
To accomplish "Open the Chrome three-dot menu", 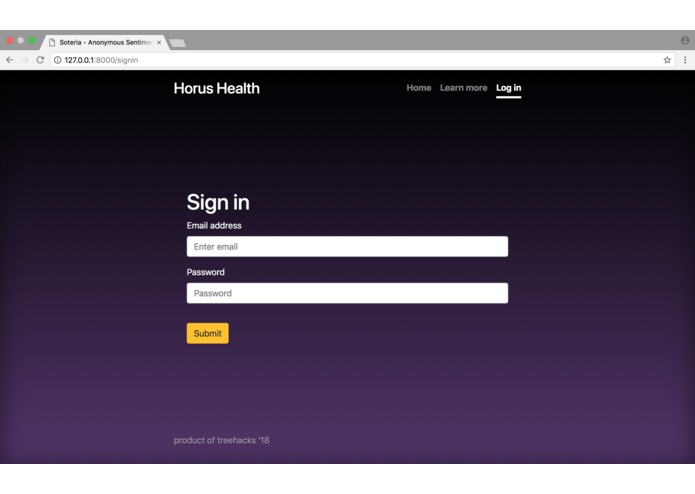I will (685, 60).
